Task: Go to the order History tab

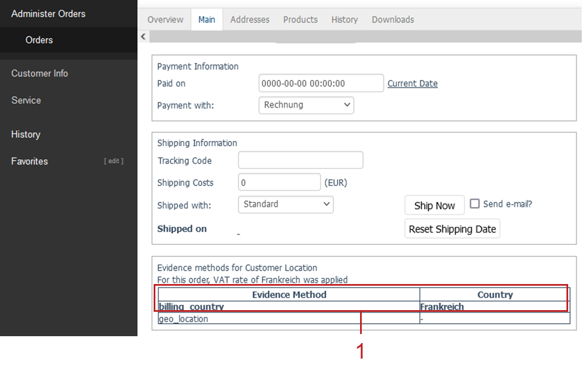Action: [x=344, y=19]
